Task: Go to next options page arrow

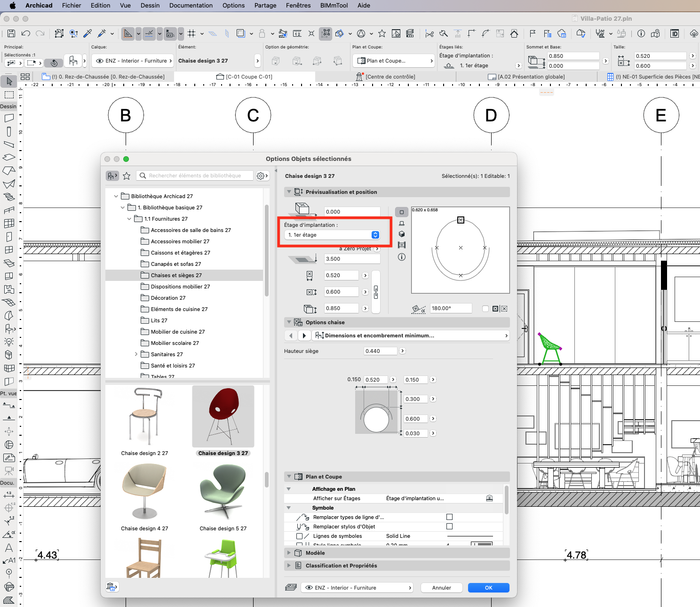Action: [x=304, y=335]
